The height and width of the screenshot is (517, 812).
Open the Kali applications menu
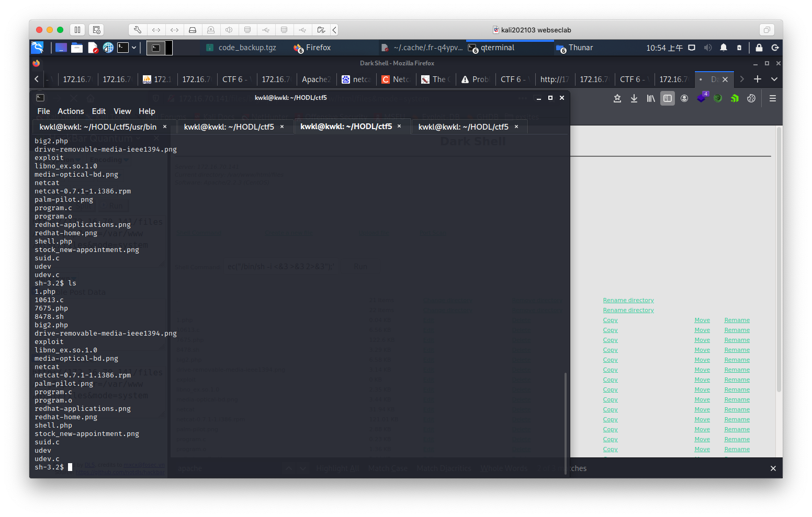click(x=37, y=48)
